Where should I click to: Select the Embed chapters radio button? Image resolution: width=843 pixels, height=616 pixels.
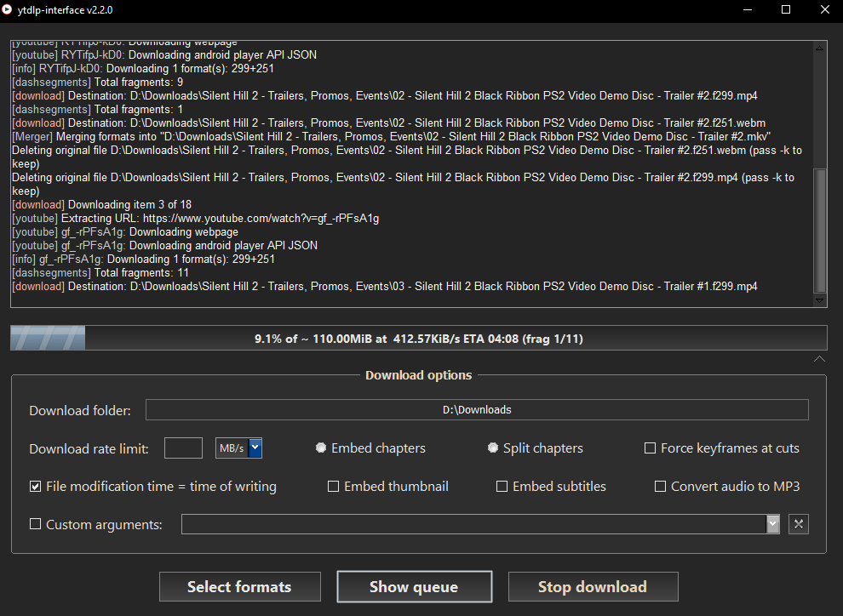321,448
